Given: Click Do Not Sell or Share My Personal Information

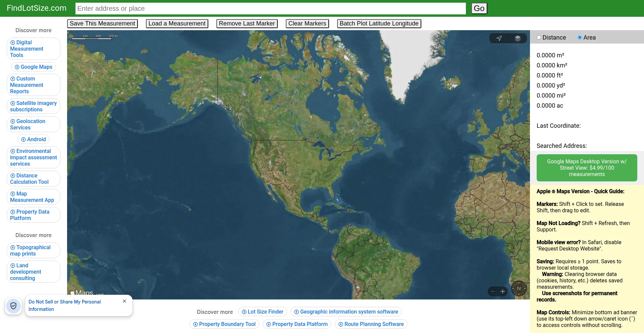Looking at the screenshot, I should [x=65, y=306].
